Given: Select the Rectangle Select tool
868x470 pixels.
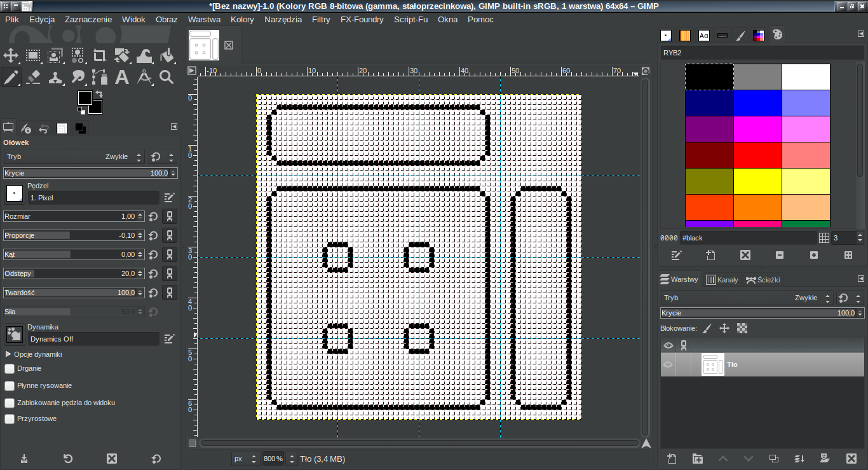Looking at the screenshot, I should [33, 55].
